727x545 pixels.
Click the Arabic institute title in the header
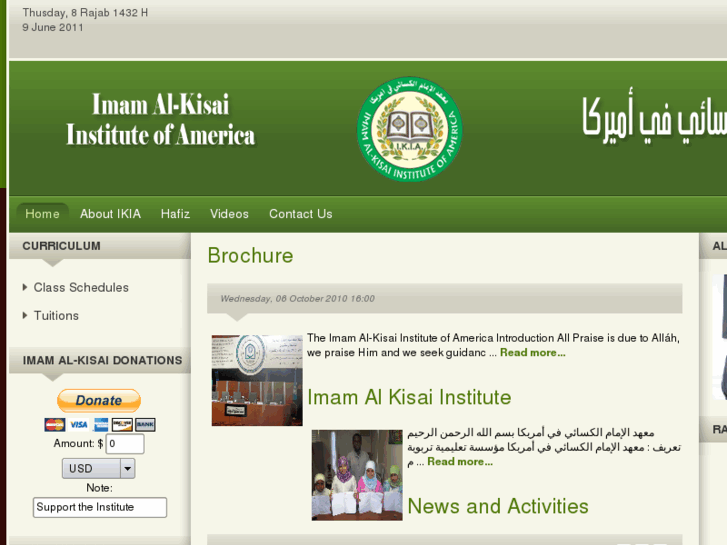coord(654,118)
